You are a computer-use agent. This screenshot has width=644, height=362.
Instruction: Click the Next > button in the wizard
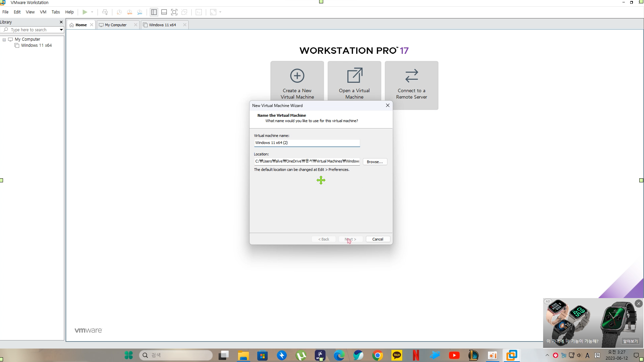pos(351,239)
